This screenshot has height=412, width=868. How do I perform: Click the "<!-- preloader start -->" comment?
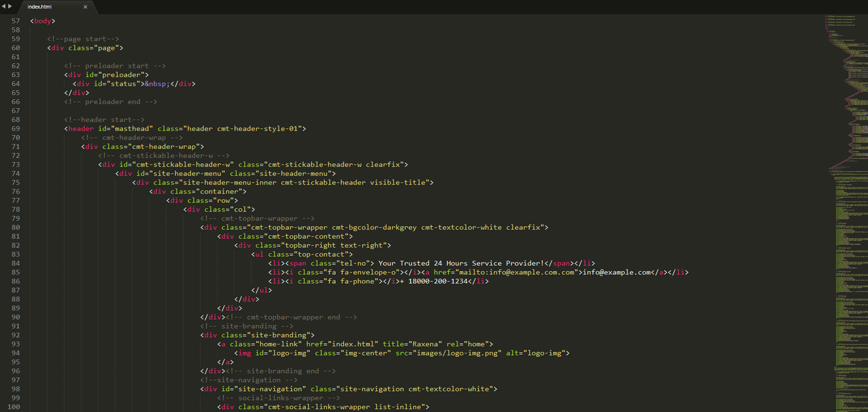click(115, 66)
